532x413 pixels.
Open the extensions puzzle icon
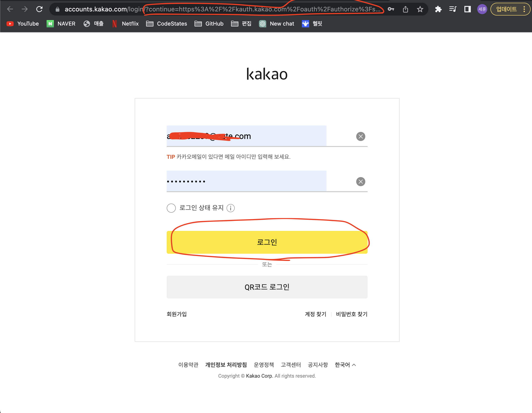point(438,9)
